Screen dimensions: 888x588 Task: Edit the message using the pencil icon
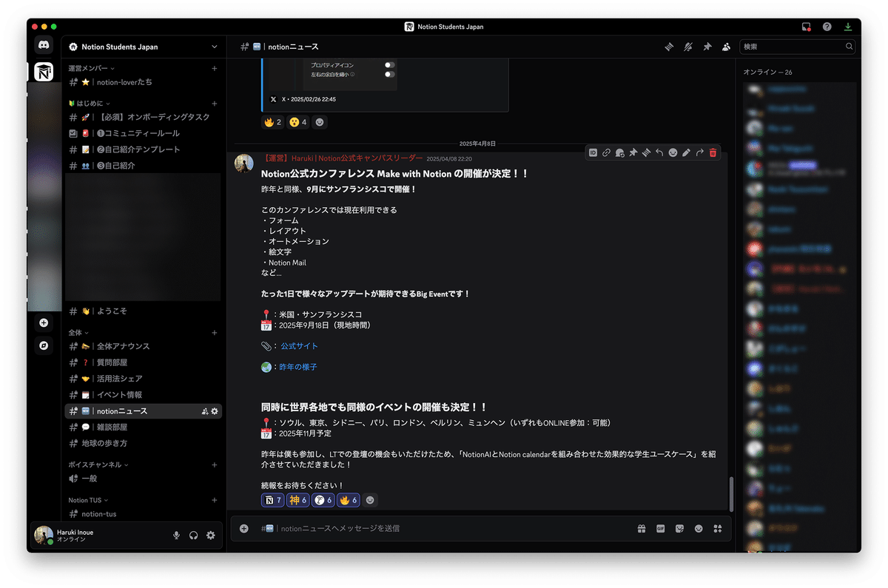[687, 152]
